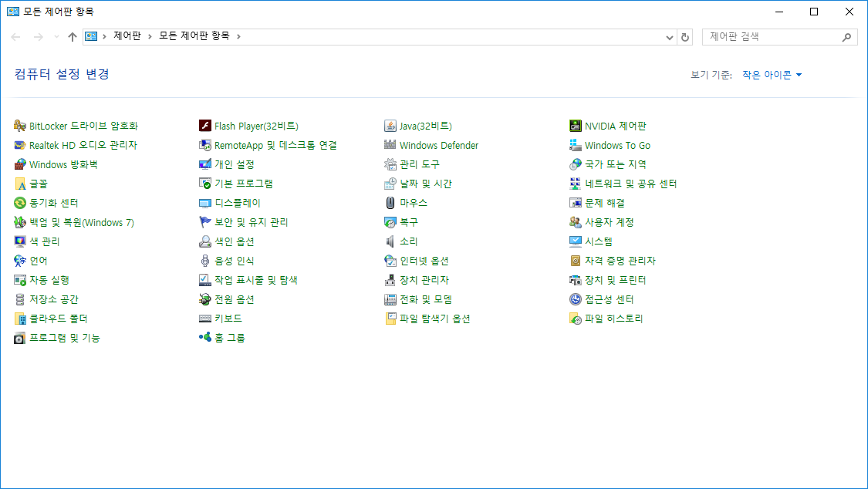Go forward with the Forward arrow
This screenshot has width=868, height=489.
[39, 37]
